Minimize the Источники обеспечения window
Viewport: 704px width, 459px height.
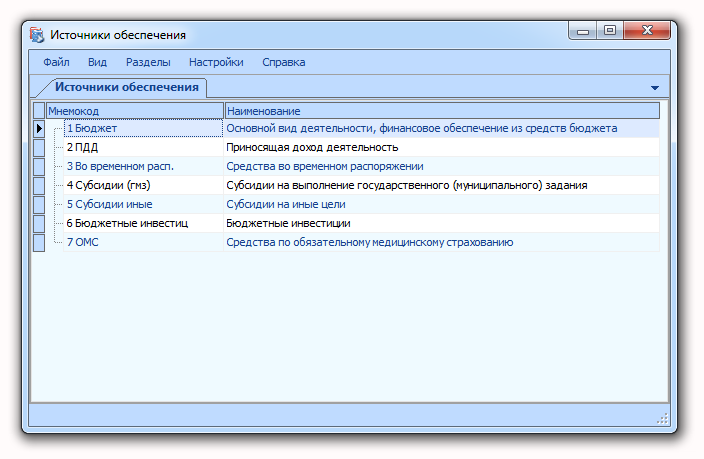(x=582, y=31)
